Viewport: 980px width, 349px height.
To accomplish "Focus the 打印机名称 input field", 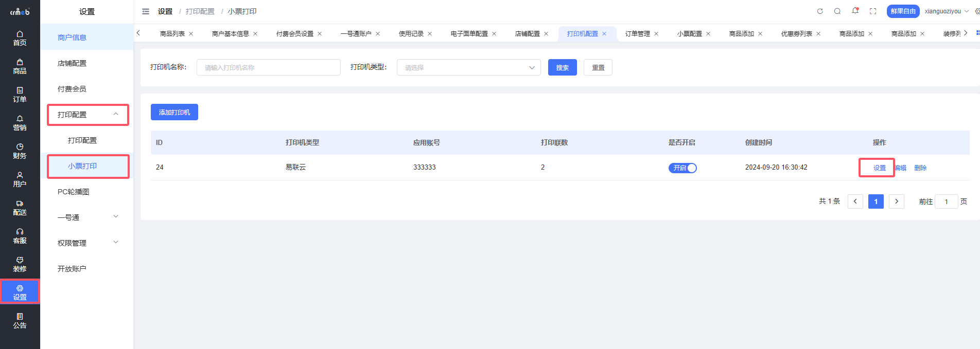I will 268,67.
